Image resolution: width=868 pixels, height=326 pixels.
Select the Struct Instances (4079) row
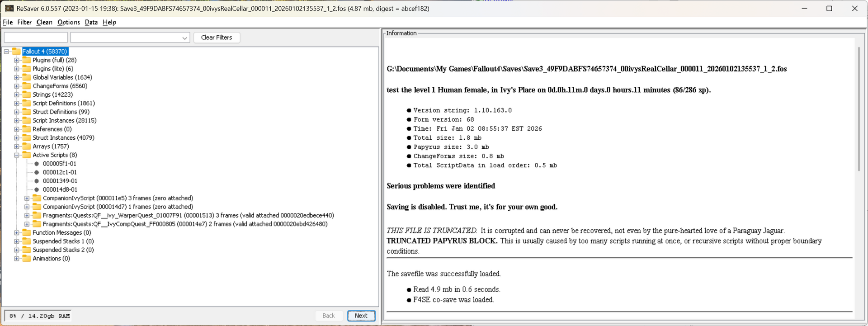pyautogui.click(x=63, y=137)
